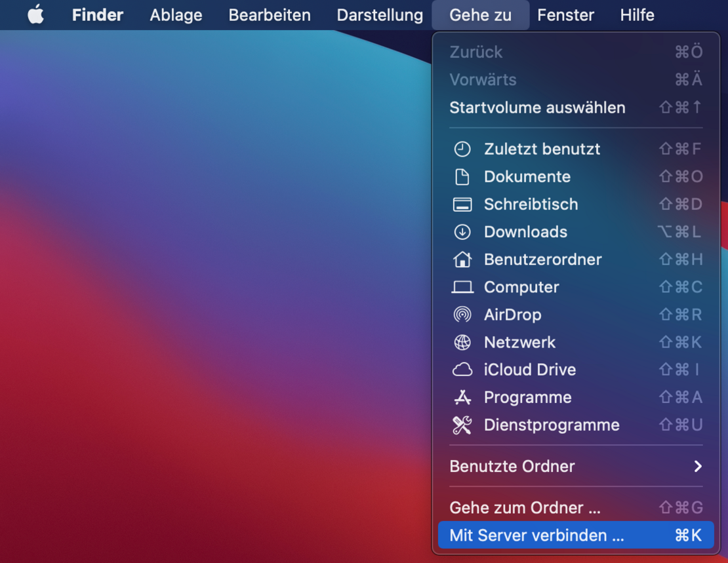The image size is (728, 563).
Task: Select the Downloads arrow icon
Action: click(x=462, y=232)
